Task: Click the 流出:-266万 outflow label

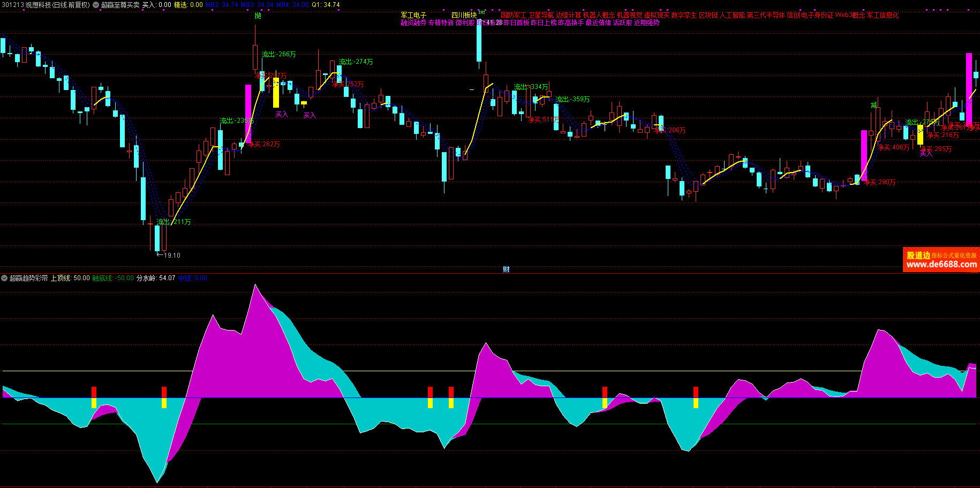Action: coord(278,54)
